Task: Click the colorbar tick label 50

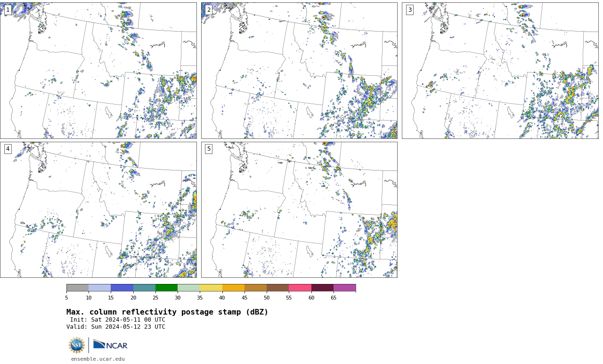Action: click(x=267, y=298)
